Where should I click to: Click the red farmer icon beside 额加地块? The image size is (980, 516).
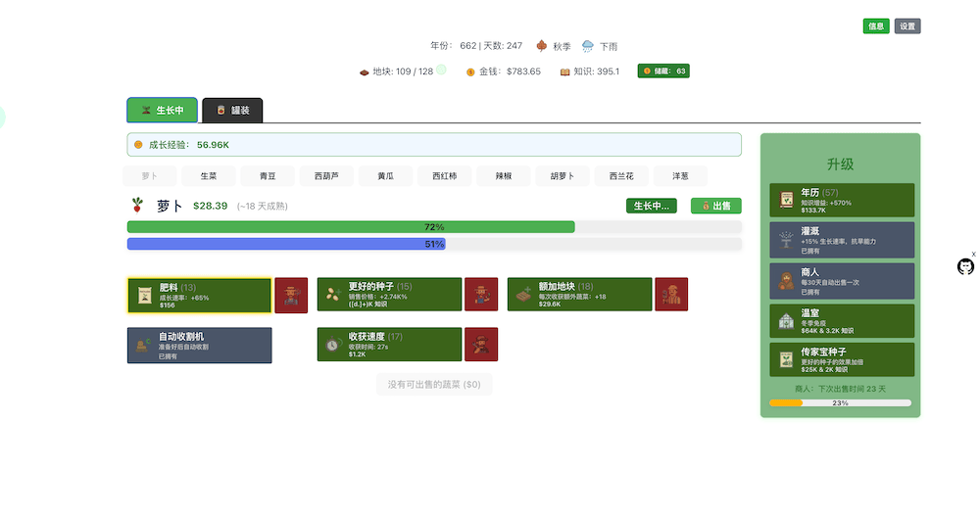tap(671, 295)
